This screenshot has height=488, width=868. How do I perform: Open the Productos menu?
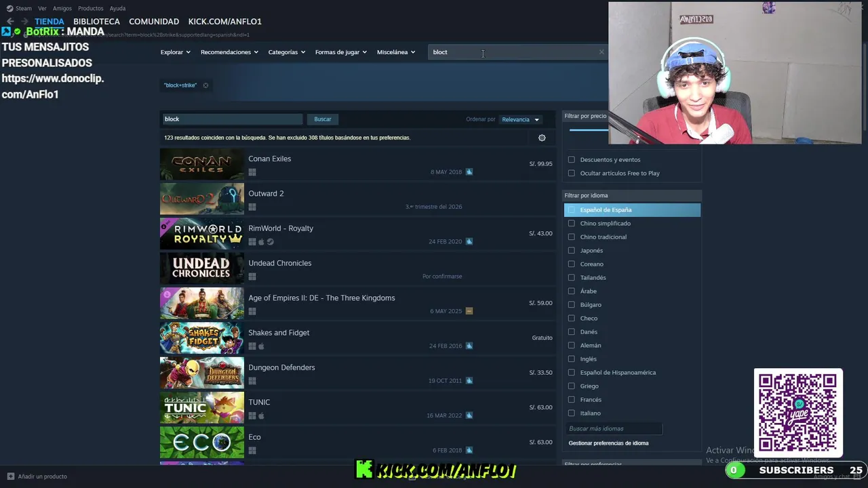pyautogui.click(x=91, y=8)
